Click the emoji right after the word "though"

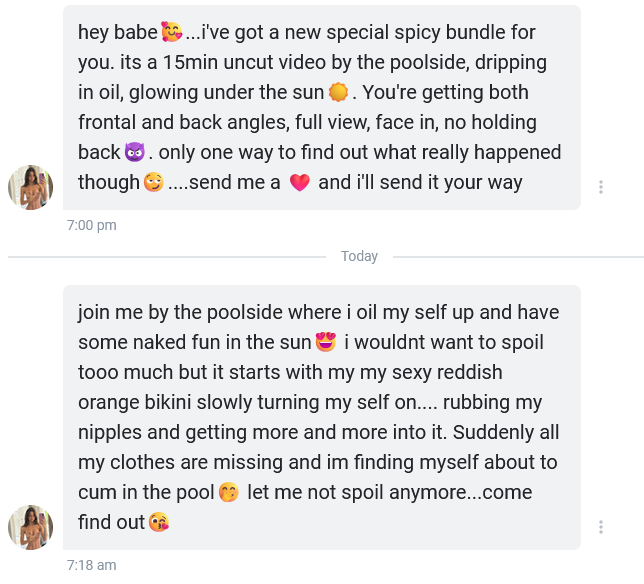point(153,184)
